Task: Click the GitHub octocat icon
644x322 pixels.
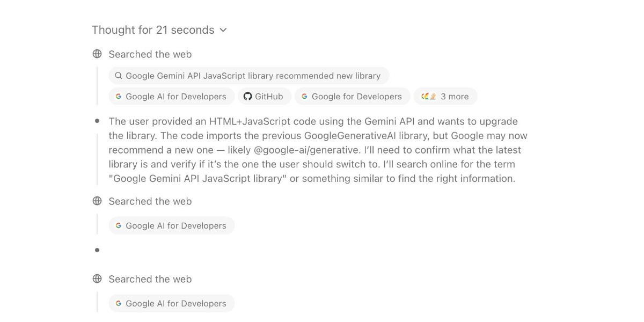Action: pos(247,97)
